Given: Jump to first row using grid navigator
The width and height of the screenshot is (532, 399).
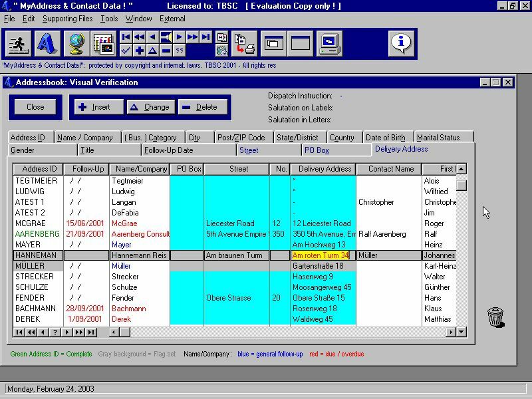Looking at the screenshot, I should click(19, 332).
